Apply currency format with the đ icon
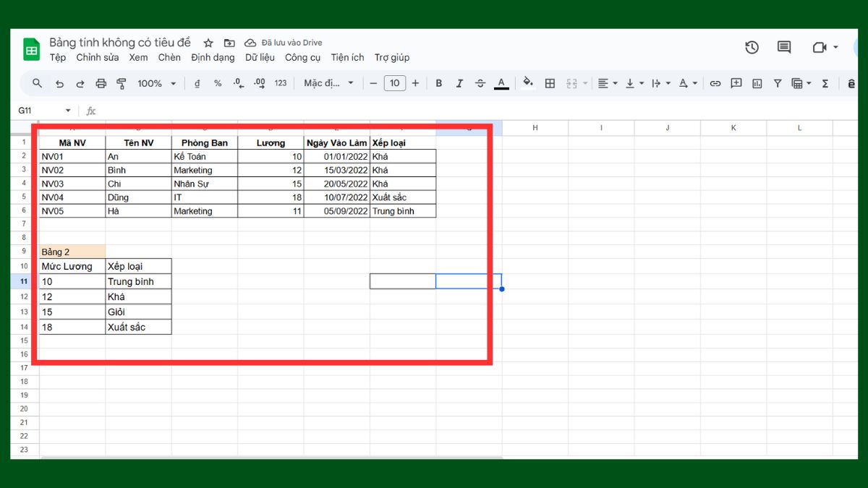 (197, 82)
